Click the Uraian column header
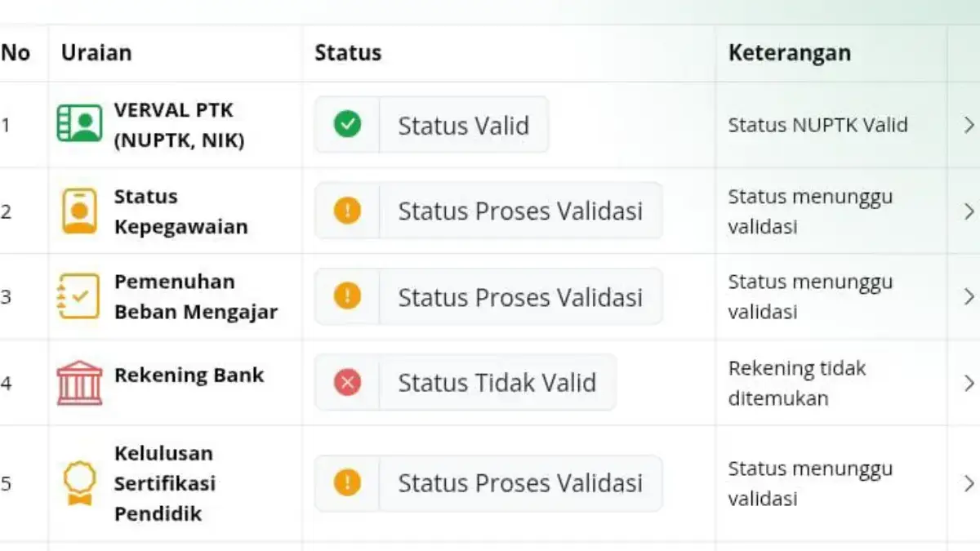The height and width of the screenshot is (551, 980). (x=96, y=52)
